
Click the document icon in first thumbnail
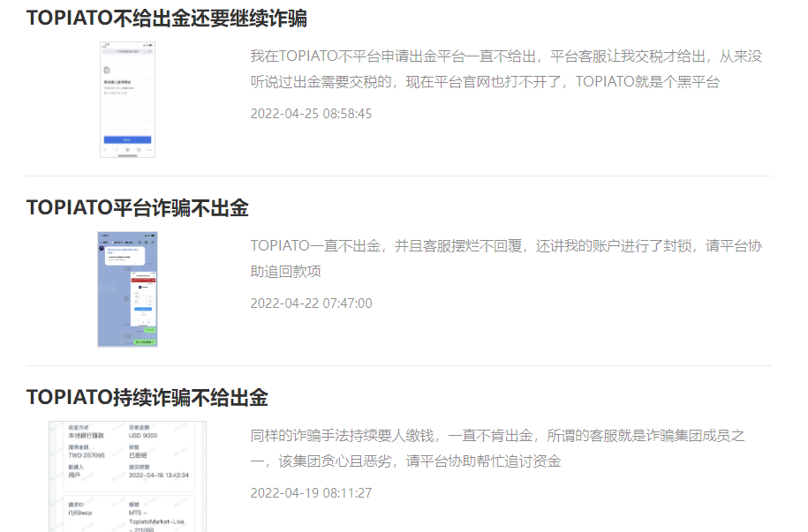tap(107, 70)
